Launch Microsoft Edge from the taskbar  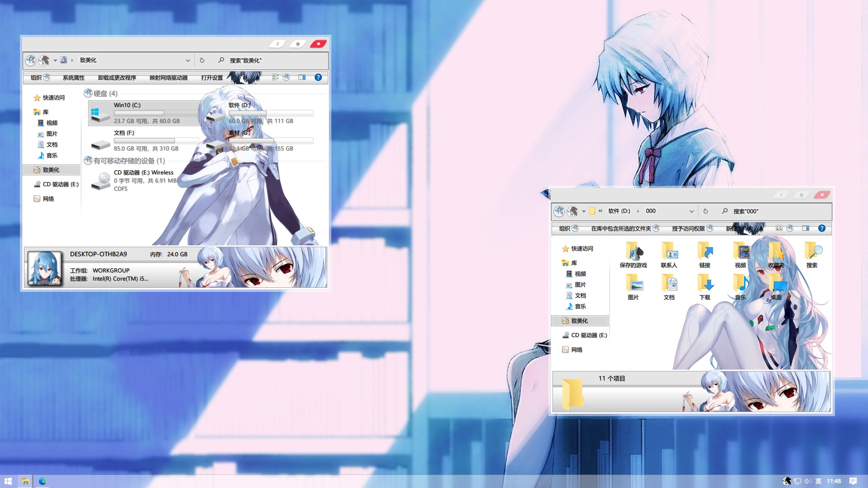[x=42, y=481]
